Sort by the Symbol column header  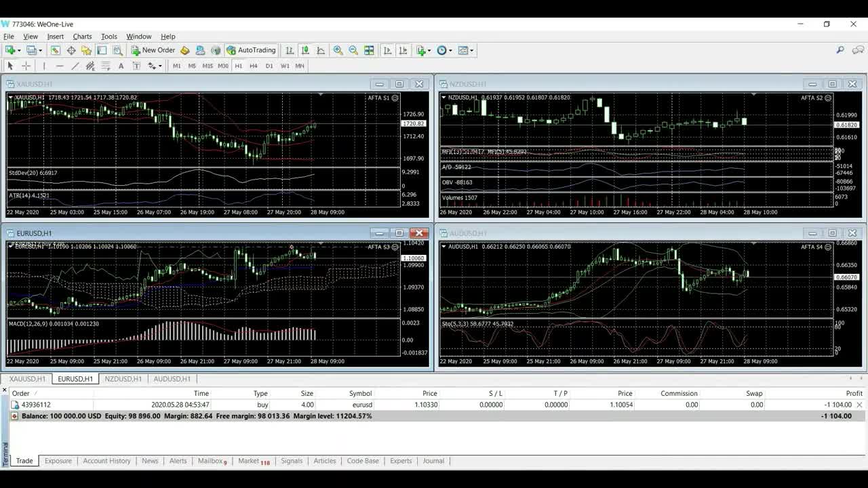[360, 393]
